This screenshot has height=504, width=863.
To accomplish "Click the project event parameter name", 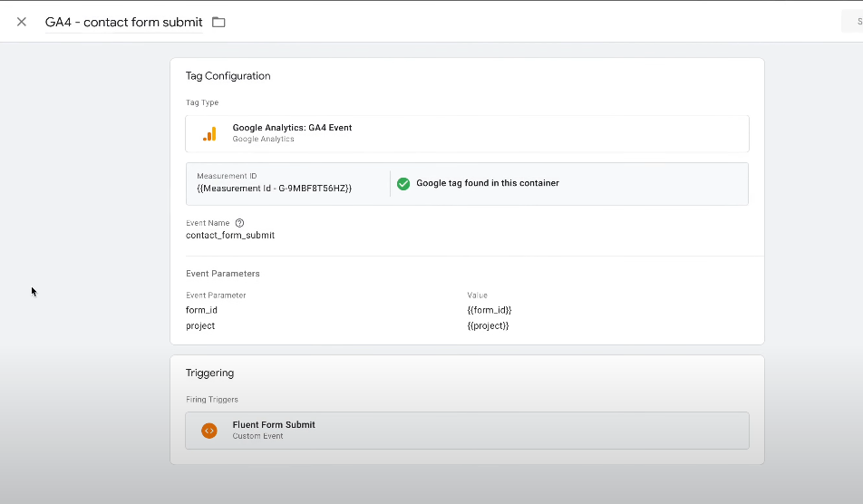I will coord(200,325).
